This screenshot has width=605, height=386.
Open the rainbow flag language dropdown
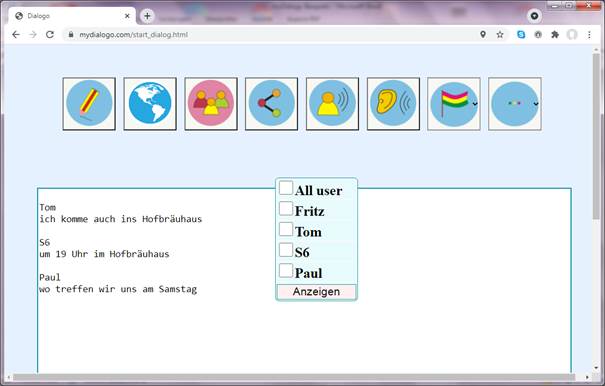click(x=454, y=104)
